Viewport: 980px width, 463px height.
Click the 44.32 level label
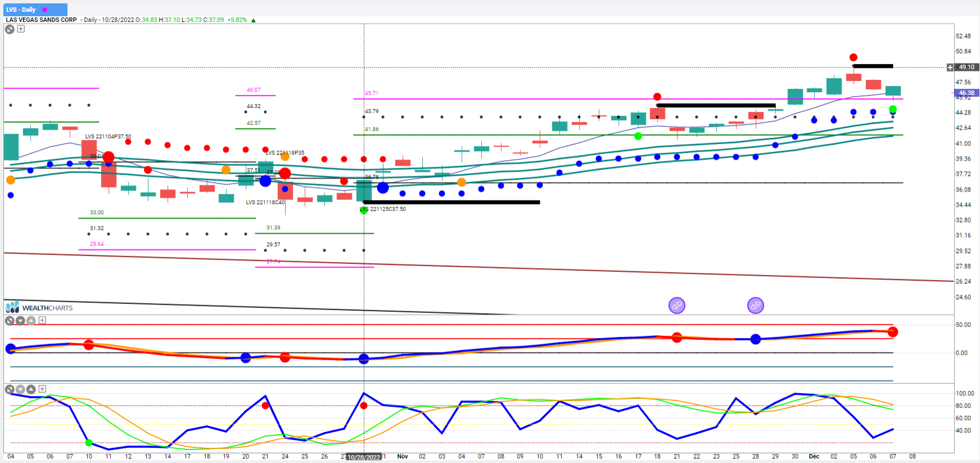254,106
